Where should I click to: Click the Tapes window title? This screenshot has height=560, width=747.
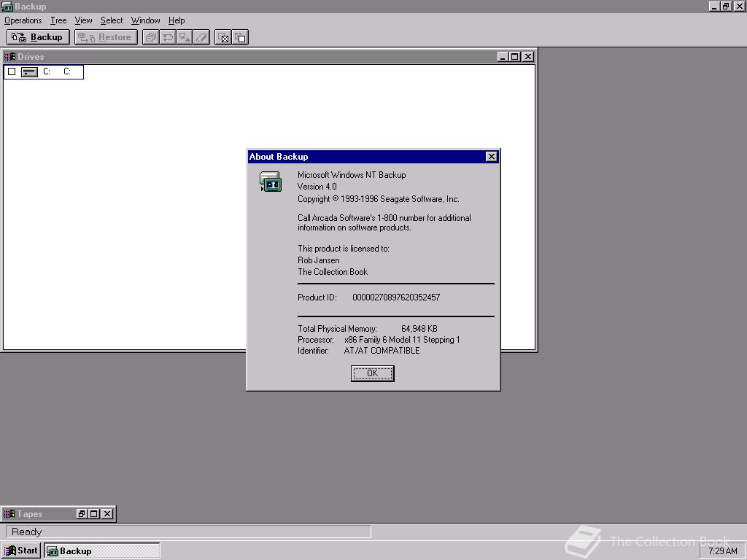click(x=30, y=514)
